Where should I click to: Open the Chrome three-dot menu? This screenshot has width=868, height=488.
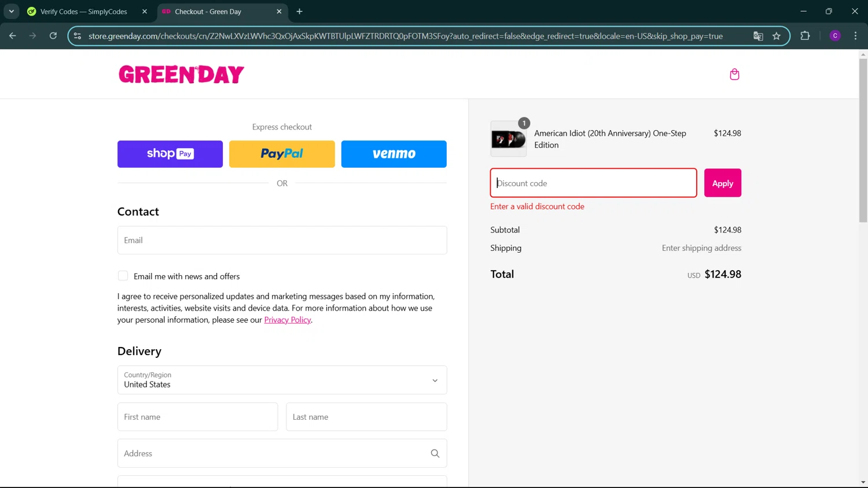tap(855, 36)
